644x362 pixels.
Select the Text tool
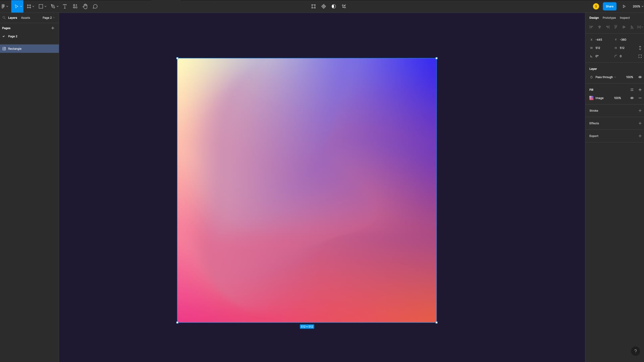[x=65, y=6]
